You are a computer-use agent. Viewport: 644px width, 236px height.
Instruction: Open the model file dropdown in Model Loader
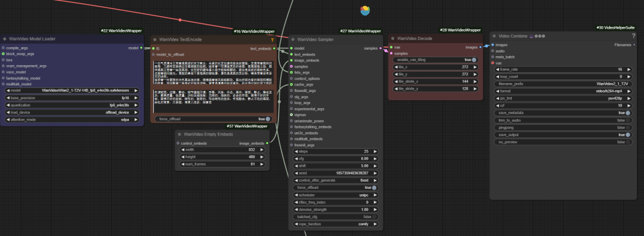(72, 91)
